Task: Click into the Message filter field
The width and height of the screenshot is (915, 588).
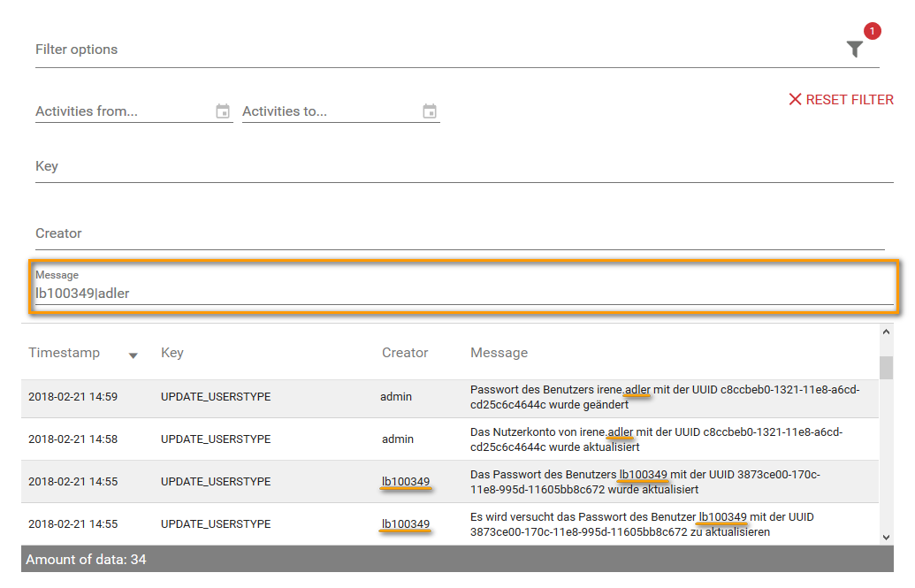Action: click(x=463, y=293)
